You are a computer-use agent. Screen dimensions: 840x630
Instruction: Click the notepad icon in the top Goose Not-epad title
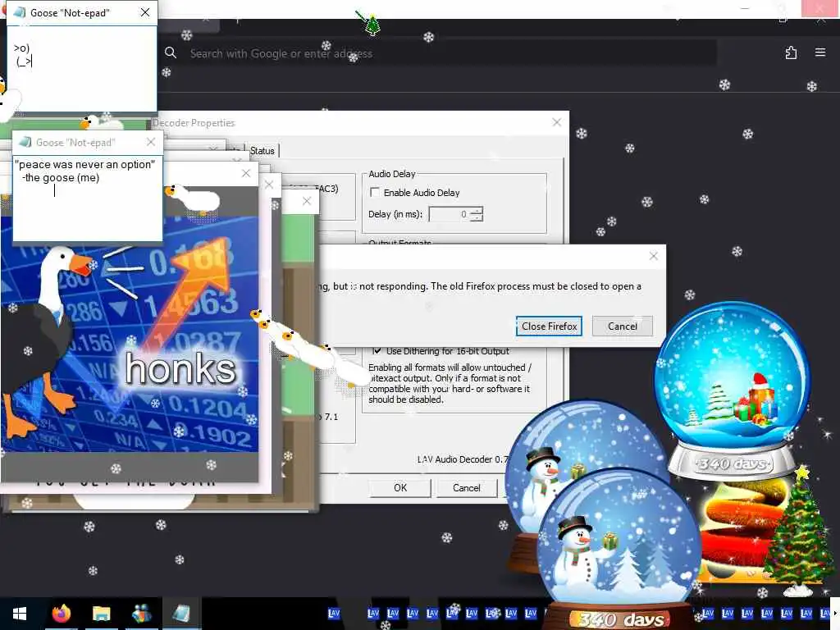click(x=20, y=12)
